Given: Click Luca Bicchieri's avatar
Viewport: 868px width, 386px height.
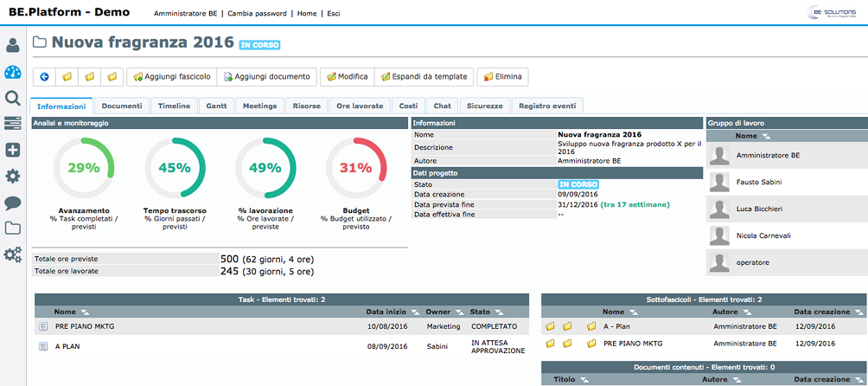Looking at the screenshot, I should point(719,209).
